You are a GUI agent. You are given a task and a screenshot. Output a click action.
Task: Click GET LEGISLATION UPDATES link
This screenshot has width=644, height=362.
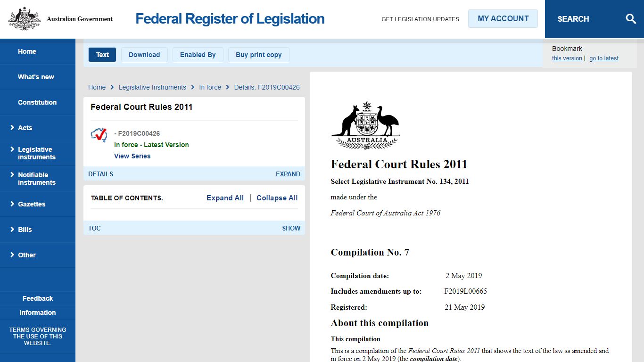point(420,19)
